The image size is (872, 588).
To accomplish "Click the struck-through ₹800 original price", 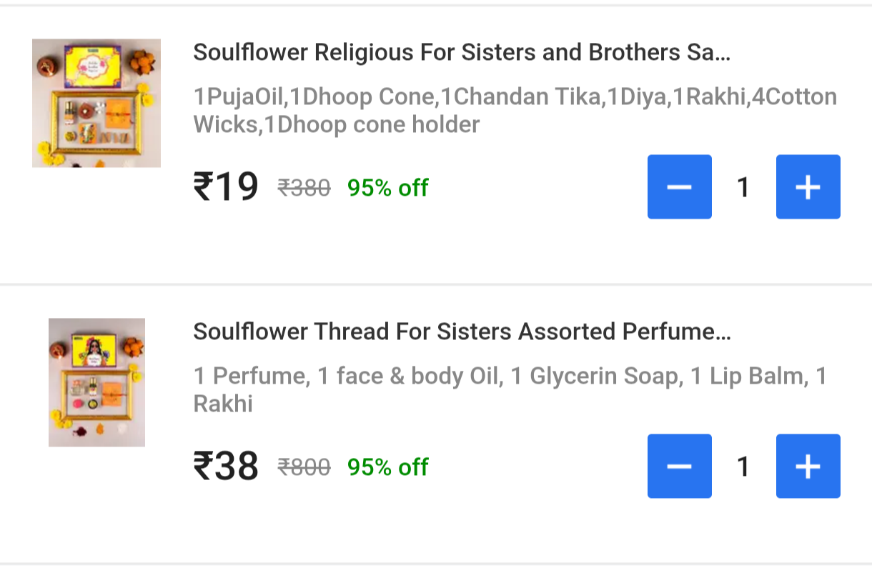I will [x=304, y=467].
